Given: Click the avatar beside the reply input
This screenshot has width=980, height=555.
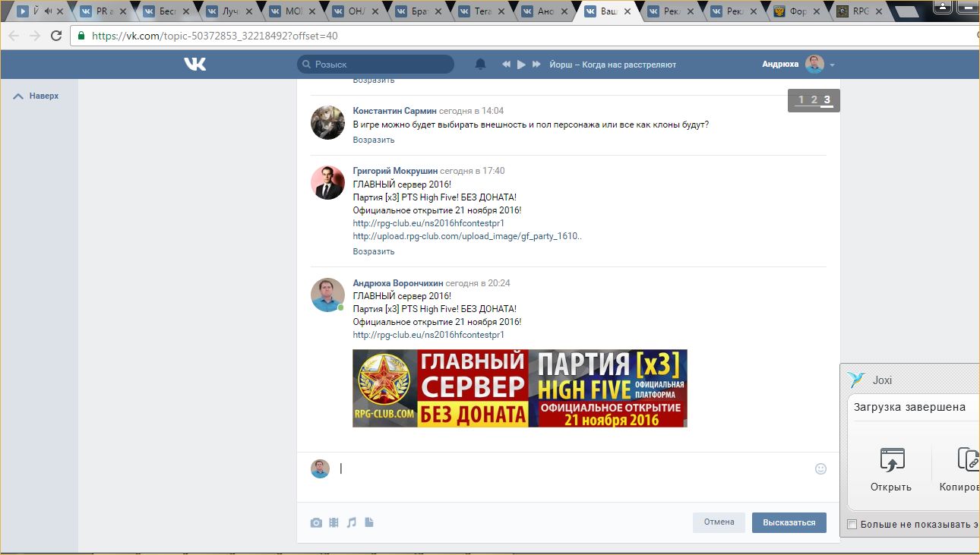Looking at the screenshot, I should pos(320,468).
